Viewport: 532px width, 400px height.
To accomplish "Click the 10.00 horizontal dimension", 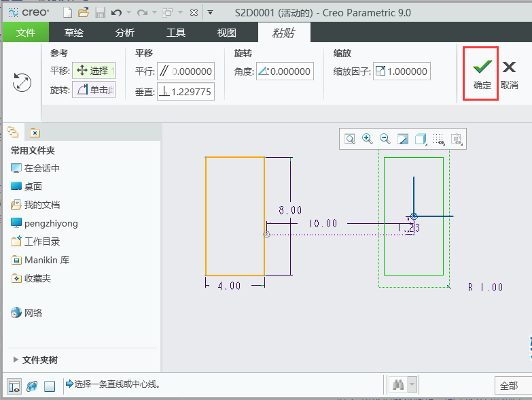I will click(323, 223).
